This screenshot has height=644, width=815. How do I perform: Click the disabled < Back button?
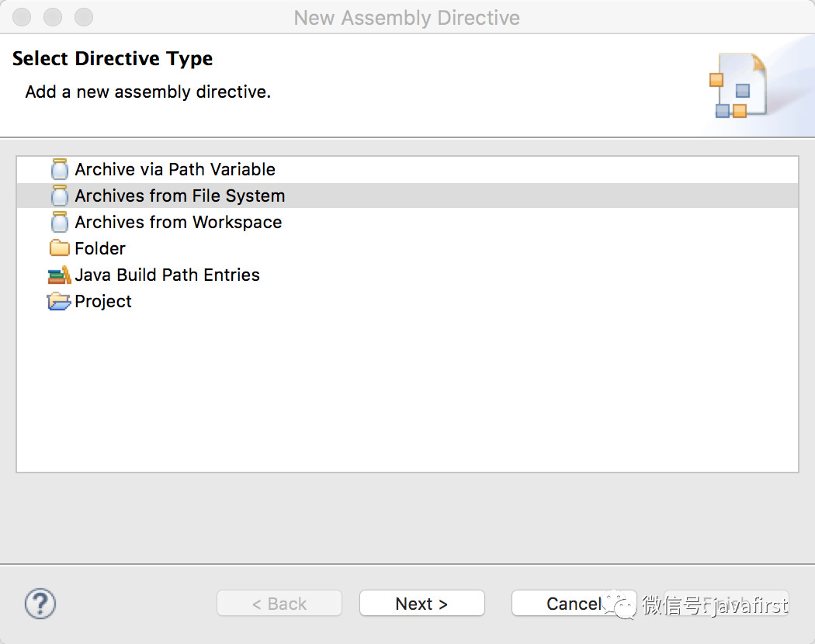(x=279, y=604)
